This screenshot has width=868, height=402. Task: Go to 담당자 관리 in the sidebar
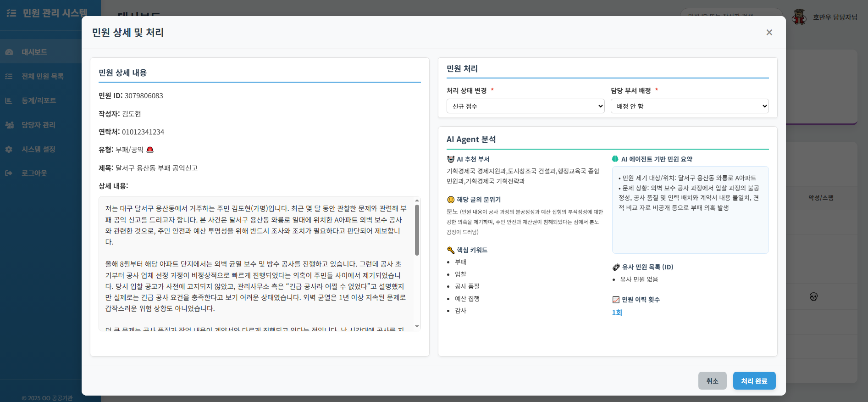click(x=38, y=125)
